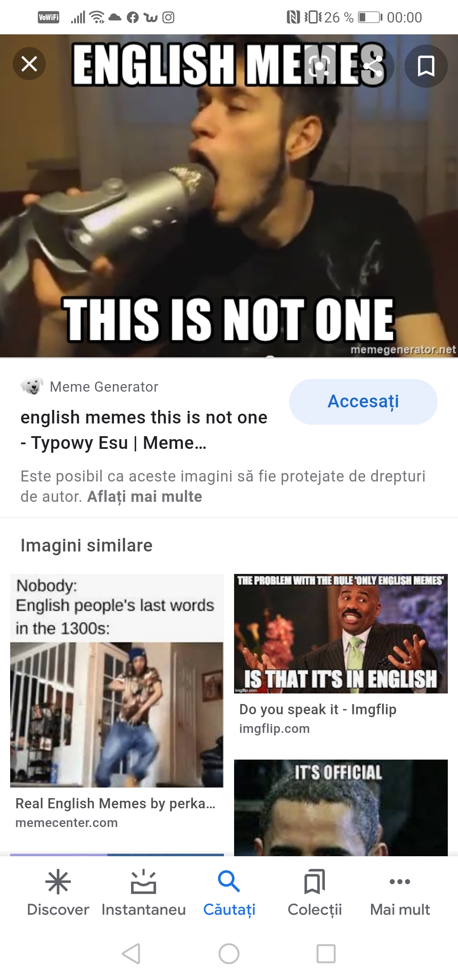Open 'english memes this is not one' title

click(x=144, y=430)
